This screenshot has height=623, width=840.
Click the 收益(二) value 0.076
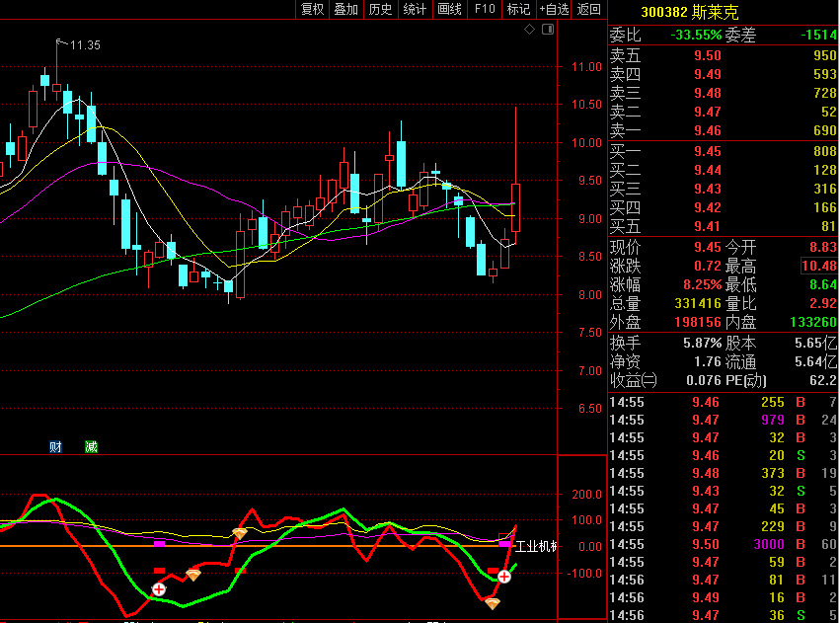point(704,381)
